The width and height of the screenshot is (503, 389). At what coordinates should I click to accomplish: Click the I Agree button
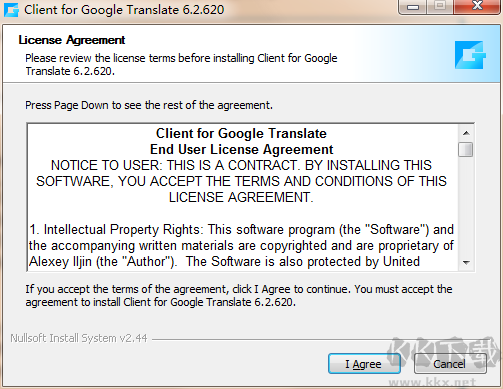click(364, 364)
